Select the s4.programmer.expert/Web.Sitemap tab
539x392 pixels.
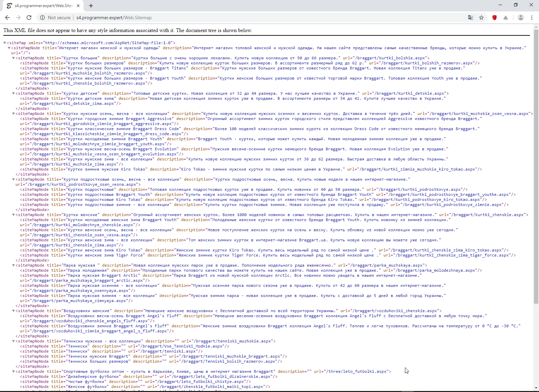(x=43, y=6)
